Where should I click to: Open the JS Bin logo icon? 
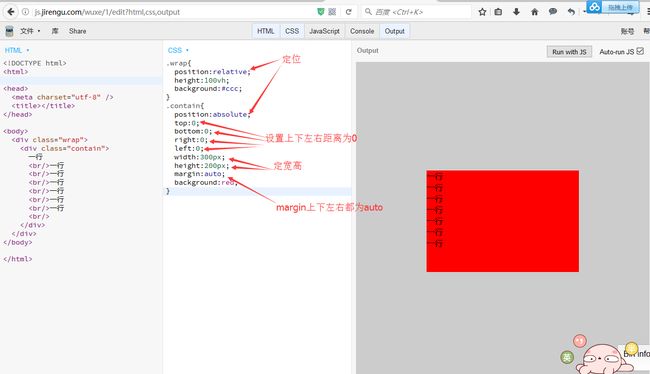[x=9, y=31]
